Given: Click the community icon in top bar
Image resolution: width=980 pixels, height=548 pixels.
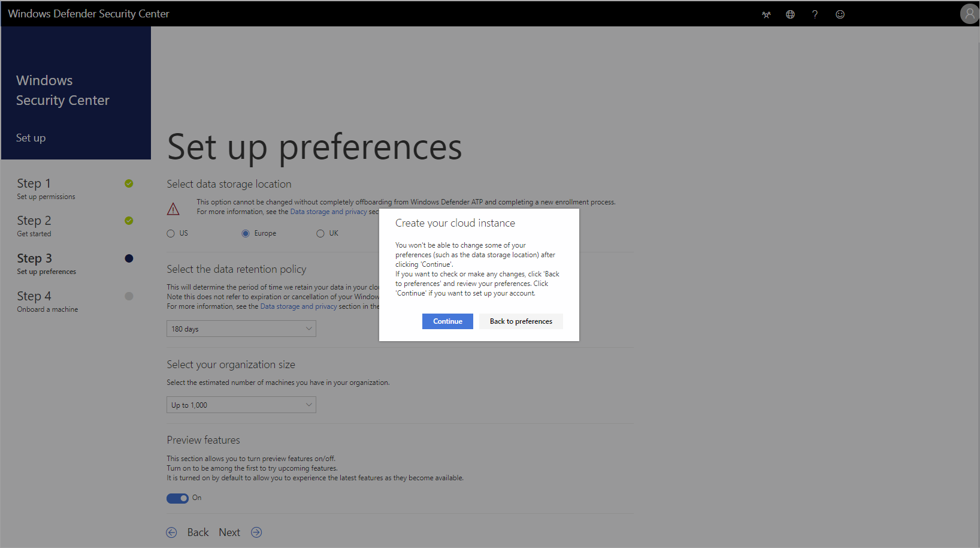Looking at the screenshot, I should 766,14.
